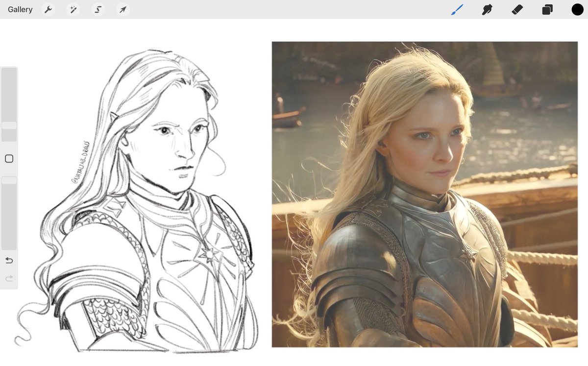Select the Eraser tool
588x366 pixels.
pyautogui.click(x=517, y=9)
